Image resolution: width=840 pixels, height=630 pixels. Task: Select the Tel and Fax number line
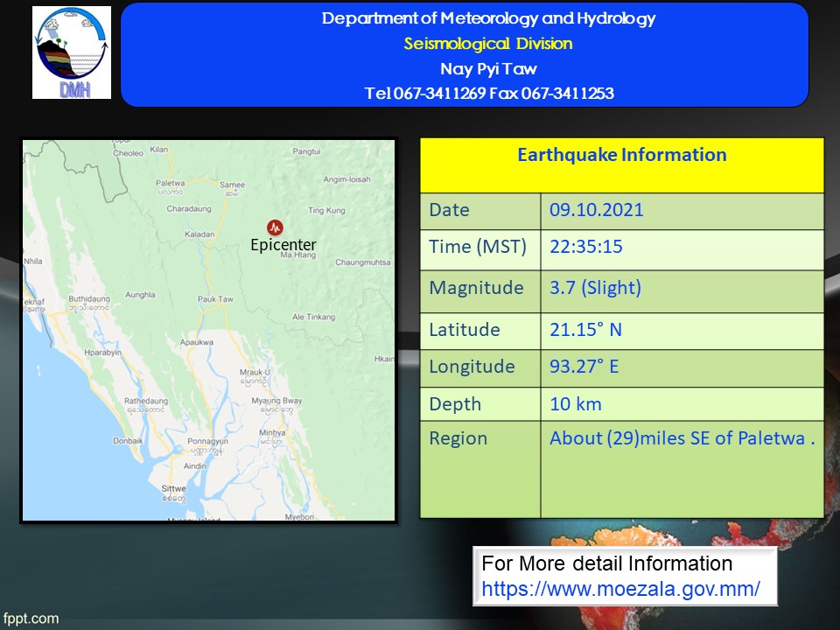[x=489, y=94]
